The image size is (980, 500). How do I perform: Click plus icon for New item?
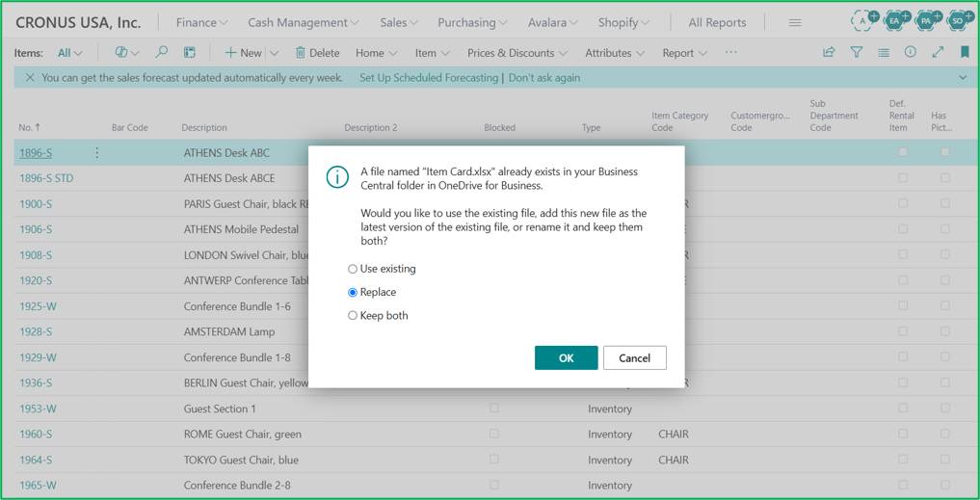(x=230, y=53)
